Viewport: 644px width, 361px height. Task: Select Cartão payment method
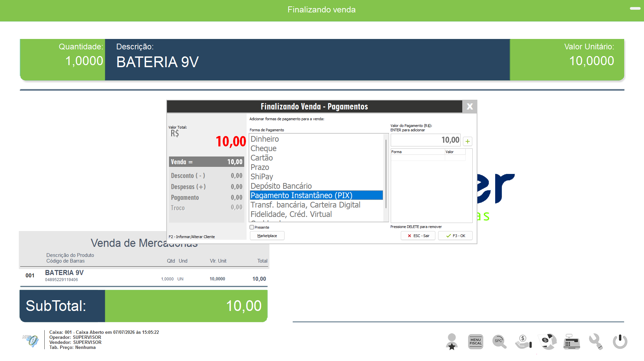coord(316,158)
